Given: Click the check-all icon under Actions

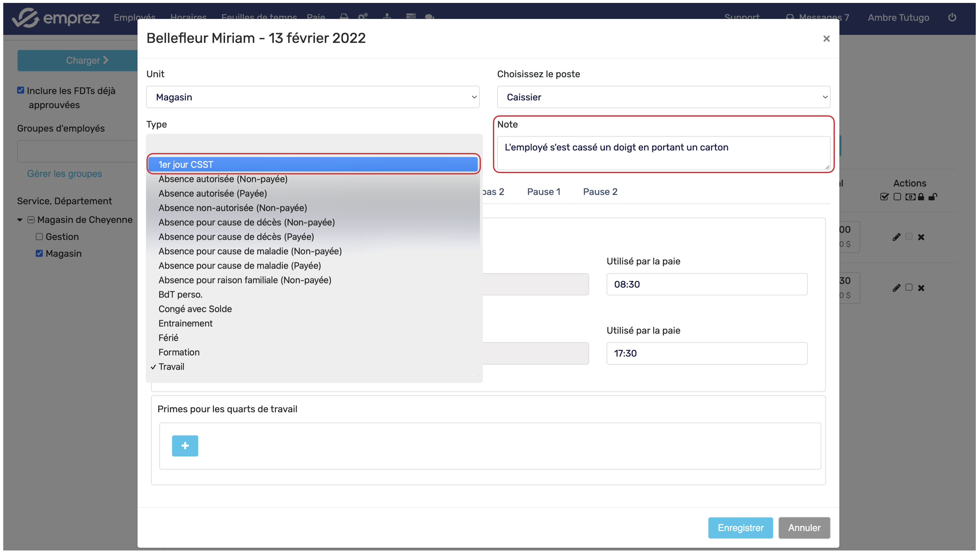Looking at the screenshot, I should coord(884,197).
